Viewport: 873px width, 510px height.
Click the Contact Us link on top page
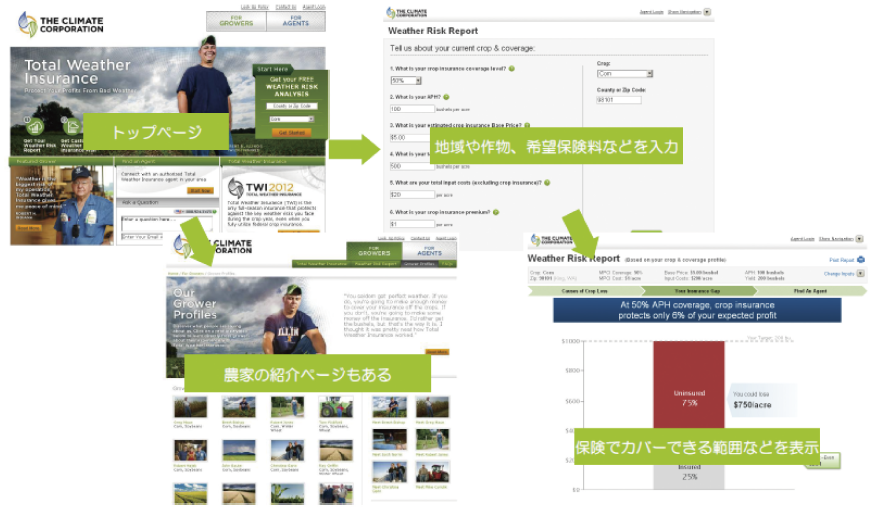pyautogui.click(x=286, y=7)
